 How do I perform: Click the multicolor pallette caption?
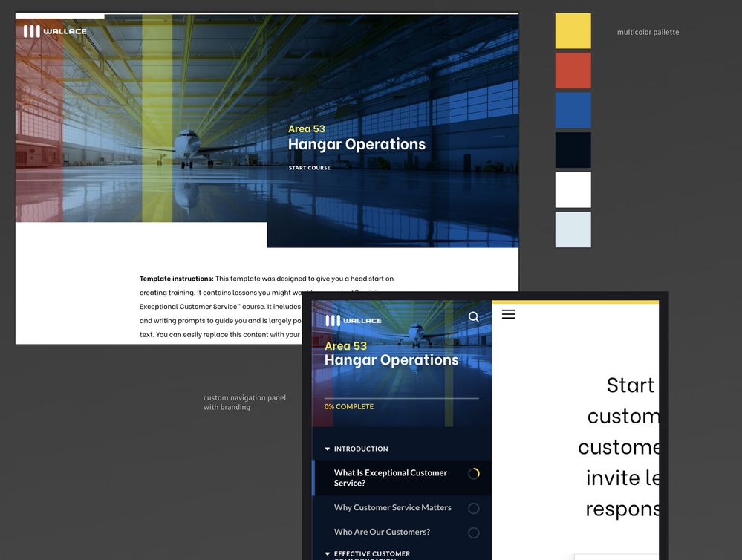click(x=648, y=32)
